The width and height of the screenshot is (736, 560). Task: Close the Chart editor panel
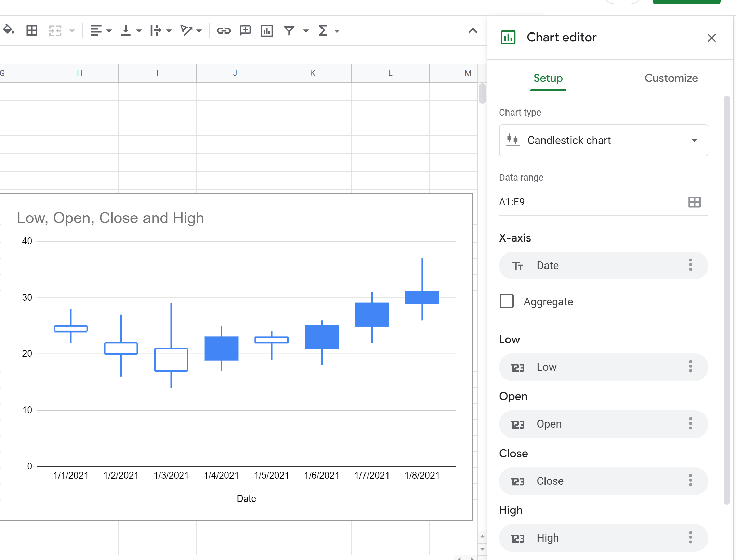coord(711,38)
